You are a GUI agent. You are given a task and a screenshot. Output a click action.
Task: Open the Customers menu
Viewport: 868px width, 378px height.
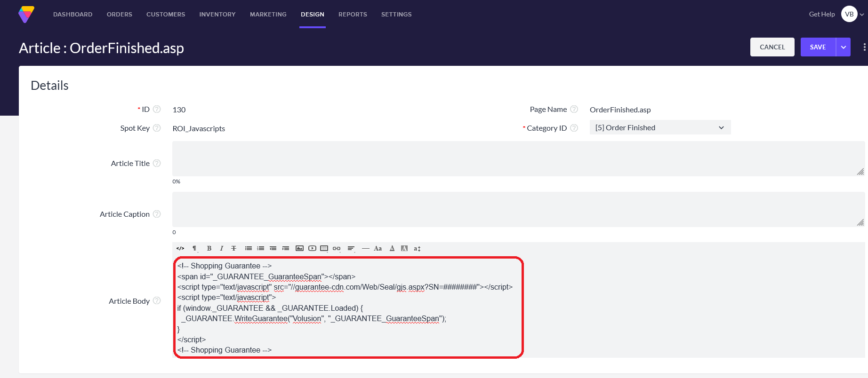[166, 15]
